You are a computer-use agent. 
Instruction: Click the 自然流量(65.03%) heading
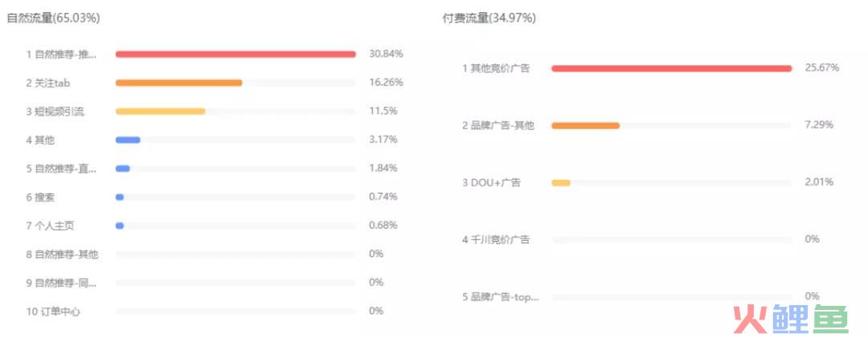[x=52, y=18]
